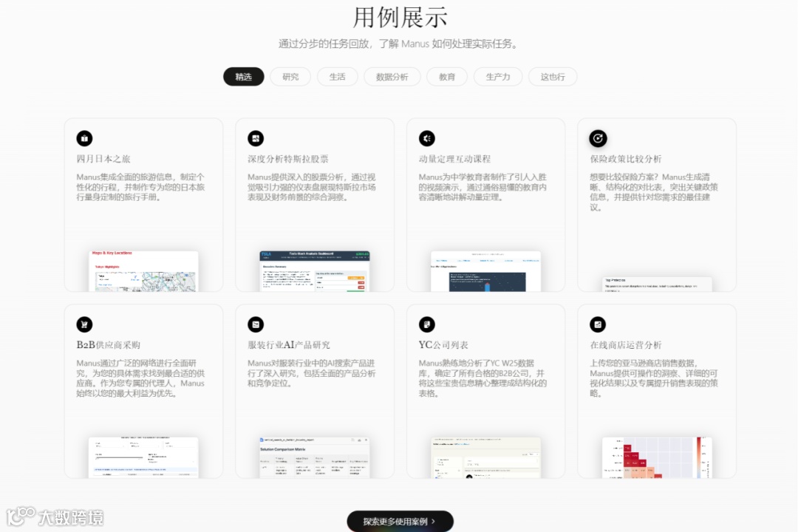The width and height of the screenshot is (798, 532).
Task: Click the cart icon on B2B供应商采购 card
Action: click(x=84, y=324)
